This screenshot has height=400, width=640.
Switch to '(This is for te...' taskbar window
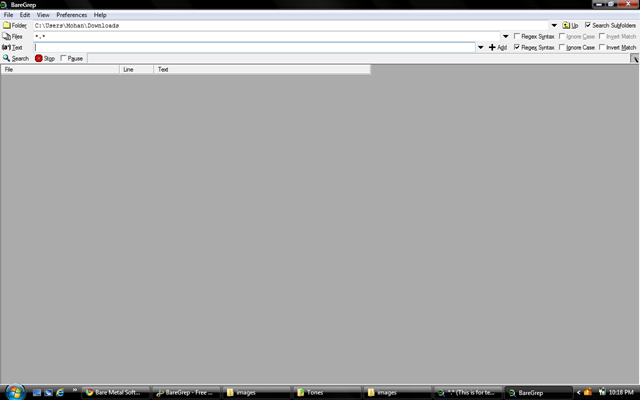[x=469, y=393]
